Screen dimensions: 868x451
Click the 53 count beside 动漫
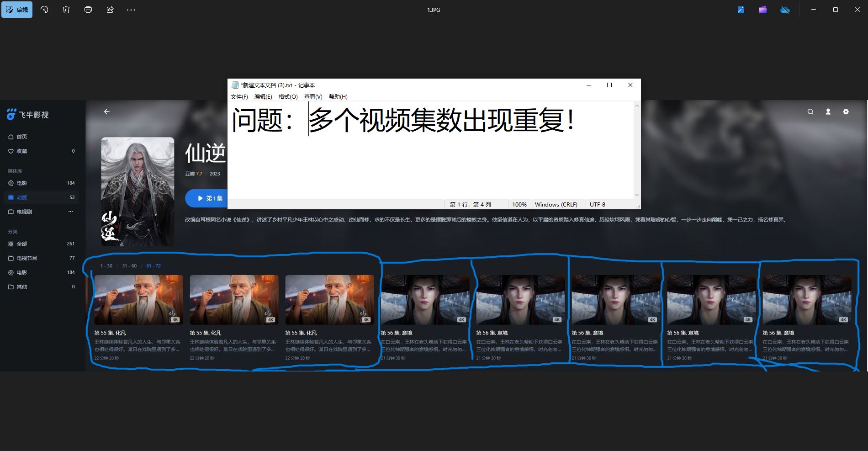[72, 197]
